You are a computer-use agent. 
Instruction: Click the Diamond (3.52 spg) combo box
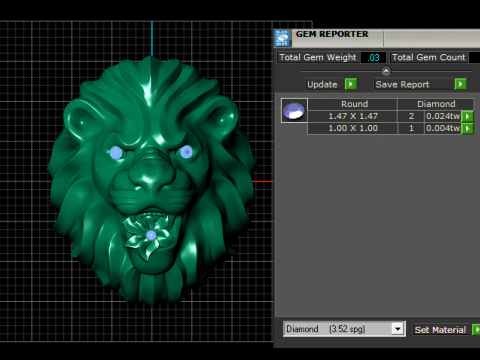344,329
